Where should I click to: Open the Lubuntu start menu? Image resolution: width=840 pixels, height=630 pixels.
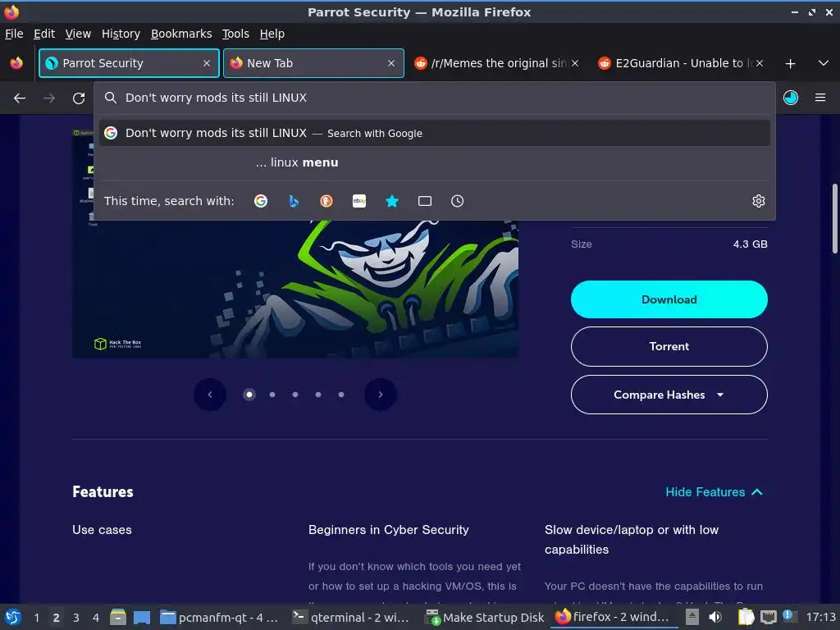pos(13,617)
